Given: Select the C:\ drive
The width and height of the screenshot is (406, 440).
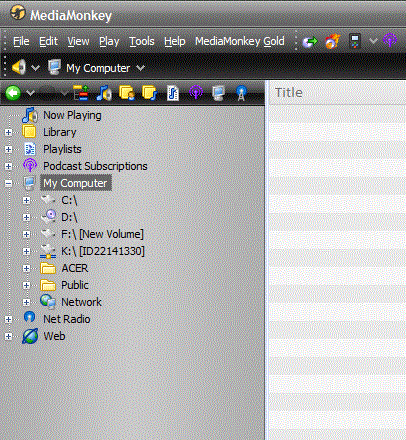Looking at the screenshot, I should 69,200.
